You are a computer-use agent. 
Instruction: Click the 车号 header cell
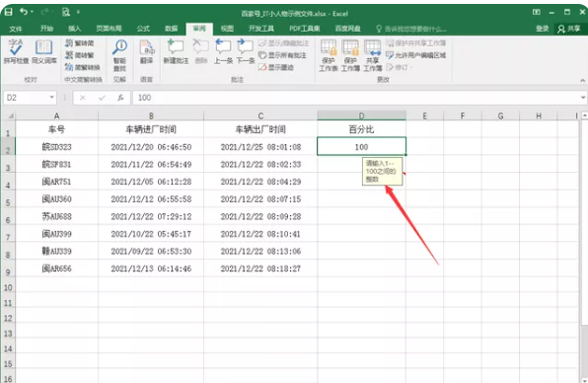coord(56,129)
